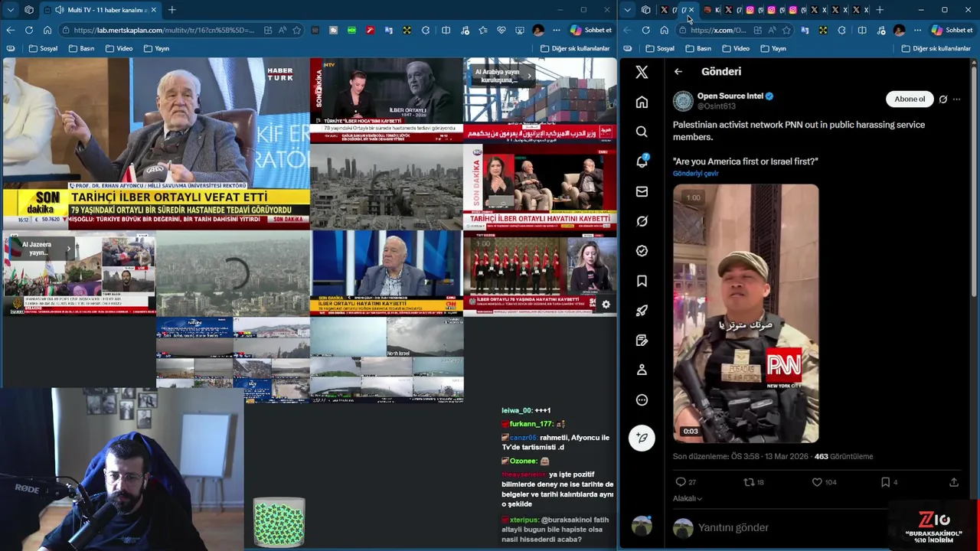The height and width of the screenshot is (551, 980).
Task: Click the X logo above sidebar
Action: (642, 72)
